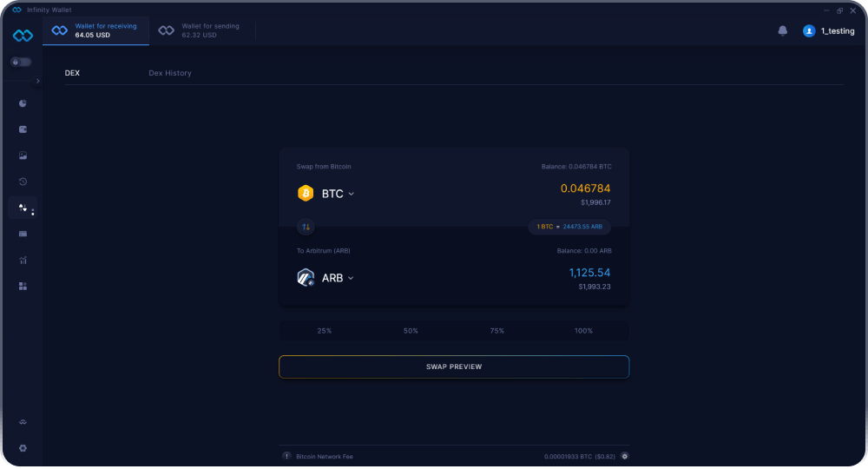Screen dimensions: 868x469
Task: Click Balance: 0.046784 BTC text
Action: click(576, 167)
